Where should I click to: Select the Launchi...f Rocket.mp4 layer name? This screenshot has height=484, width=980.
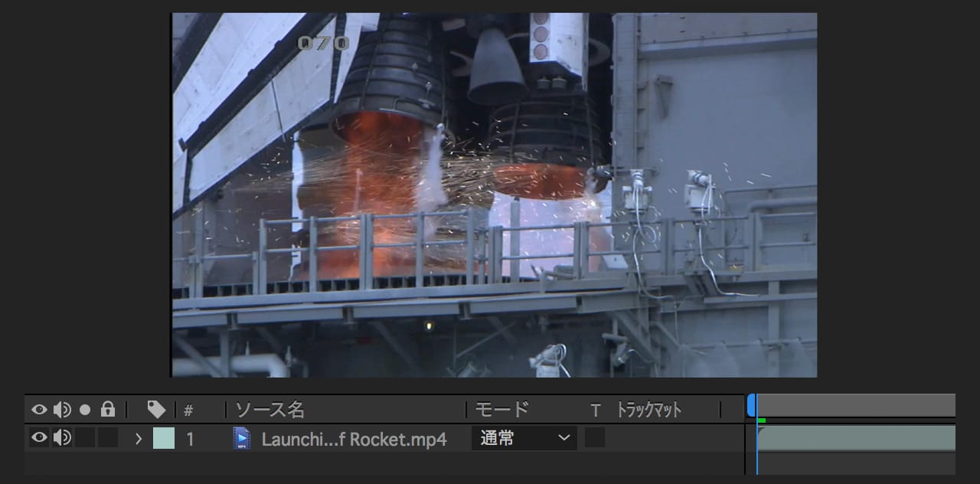click(354, 440)
